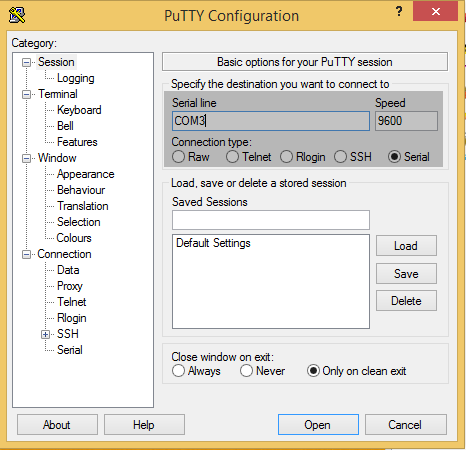
Task: Open the Rlogin category in the tree
Action: click(x=72, y=318)
